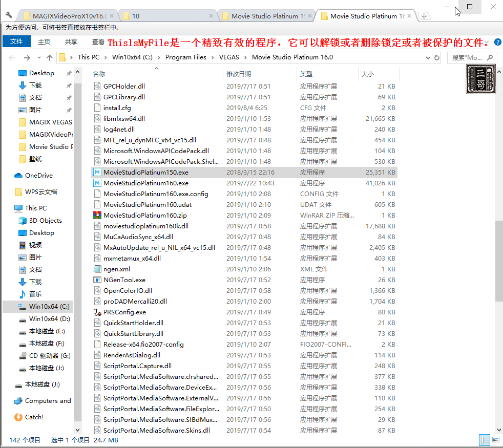Select 3D Objects under This PC
Screen dimensions: 503x448
(45, 221)
